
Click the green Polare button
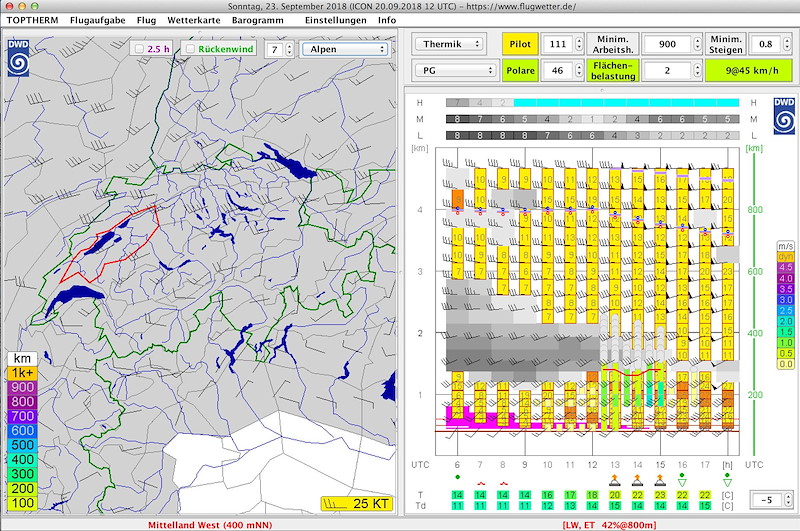[520, 70]
